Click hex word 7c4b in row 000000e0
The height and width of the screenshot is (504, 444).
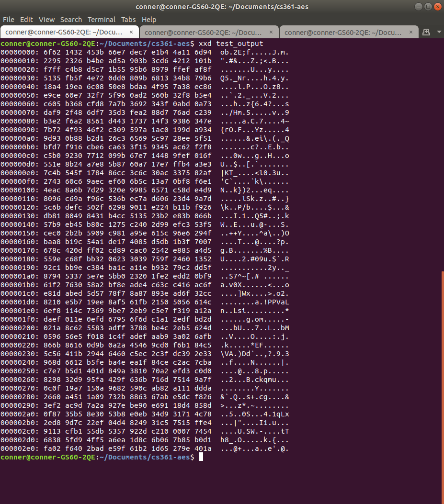tap(52, 173)
